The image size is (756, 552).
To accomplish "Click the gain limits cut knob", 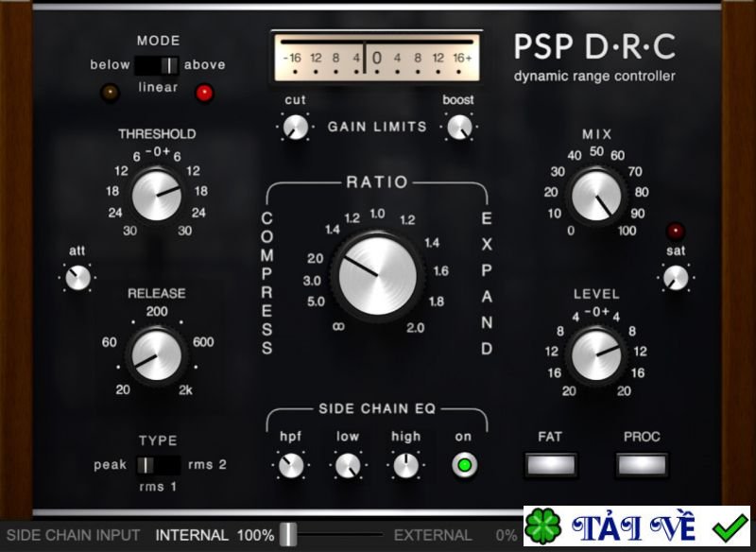I will click(295, 128).
